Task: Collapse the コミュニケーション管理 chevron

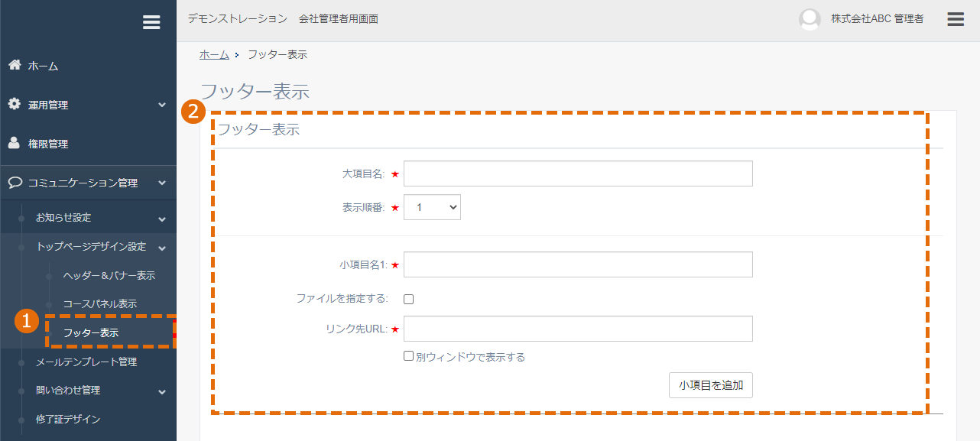Action: point(162,183)
